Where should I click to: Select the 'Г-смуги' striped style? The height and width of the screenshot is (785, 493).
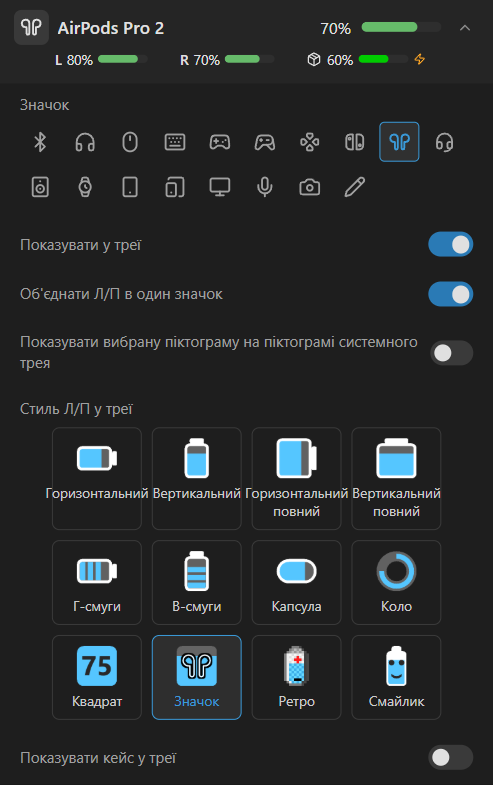pyautogui.click(x=97, y=582)
